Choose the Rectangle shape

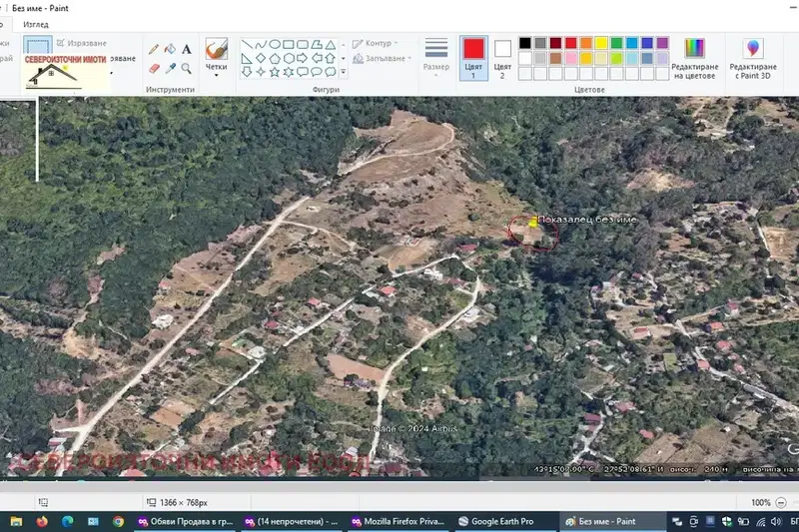pyautogui.click(x=289, y=45)
